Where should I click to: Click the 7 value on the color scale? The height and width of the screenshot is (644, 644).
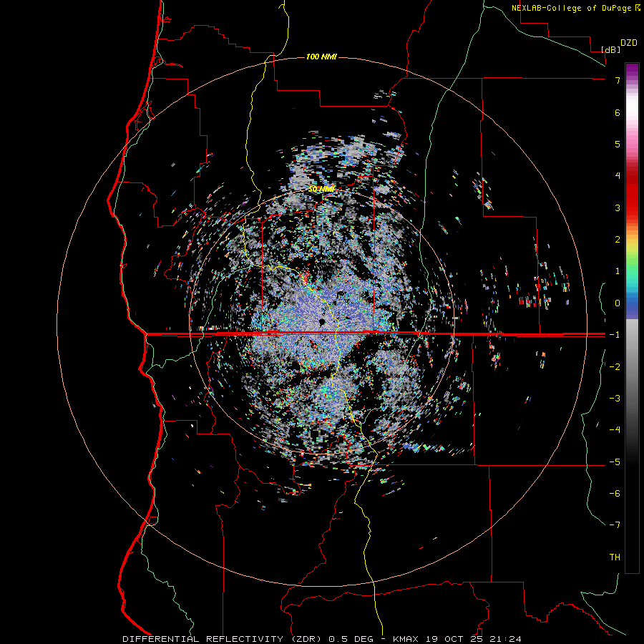tap(618, 80)
